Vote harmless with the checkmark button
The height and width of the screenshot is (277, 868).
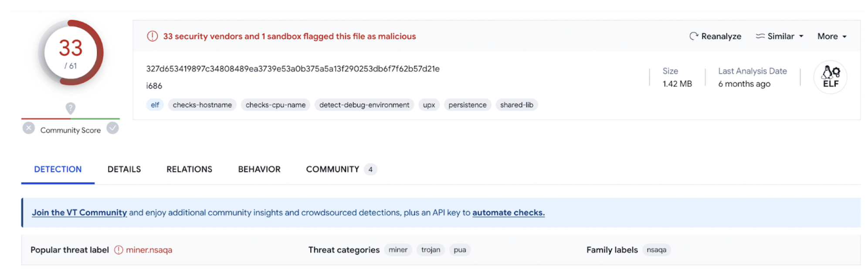click(x=113, y=128)
